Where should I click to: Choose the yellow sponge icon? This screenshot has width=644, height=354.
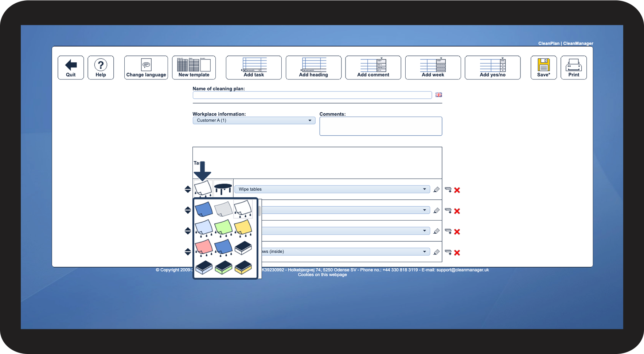pos(243,268)
